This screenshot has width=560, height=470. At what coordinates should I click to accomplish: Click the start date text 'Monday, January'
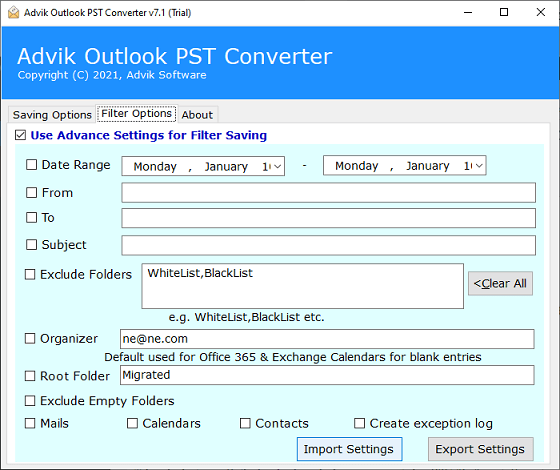[191, 167]
